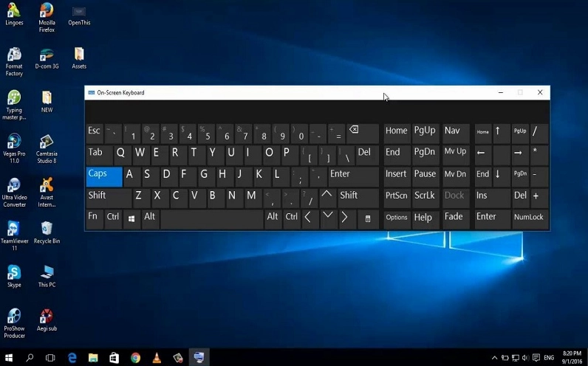Click the Backspace key on the keyboard
This screenshot has height=366, width=588.
(363, 134)
